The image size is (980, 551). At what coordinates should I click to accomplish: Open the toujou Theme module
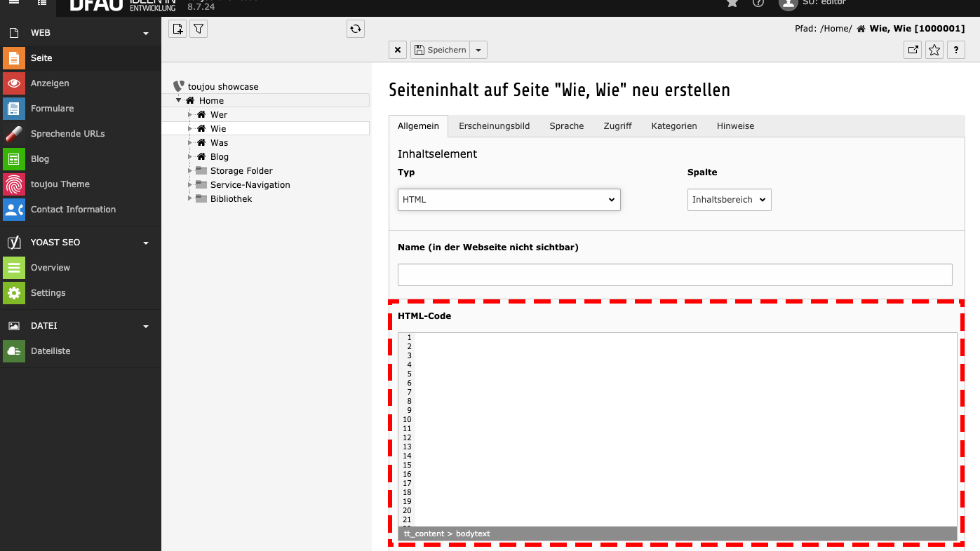[x=60, y=184]
